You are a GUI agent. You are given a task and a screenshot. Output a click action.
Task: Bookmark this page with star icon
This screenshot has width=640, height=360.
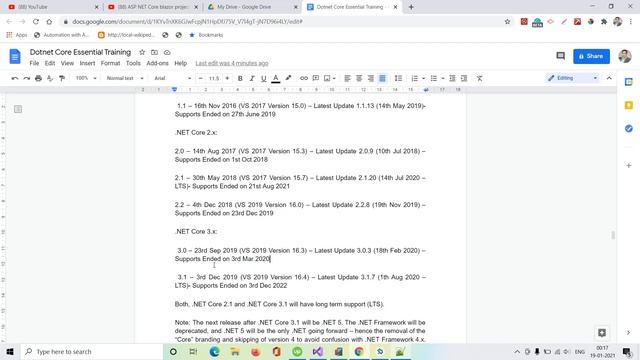[507, 22]
